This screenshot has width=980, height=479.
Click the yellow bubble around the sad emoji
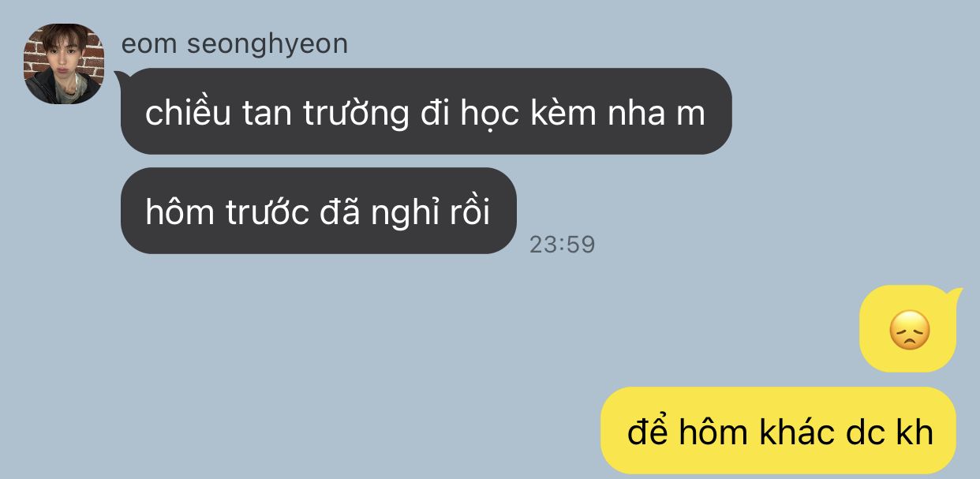click(x=909, y=329)
